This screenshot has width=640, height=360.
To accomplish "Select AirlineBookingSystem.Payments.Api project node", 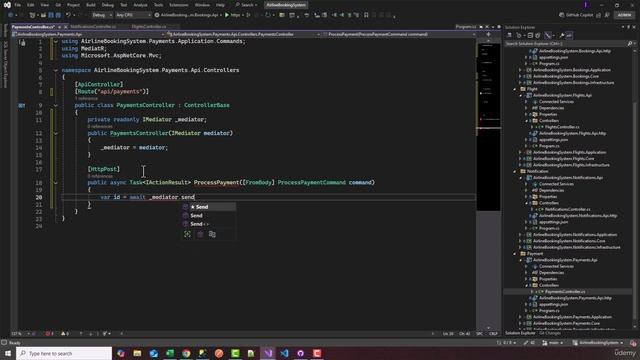I will pyautogui.click(x=565, y=260).
